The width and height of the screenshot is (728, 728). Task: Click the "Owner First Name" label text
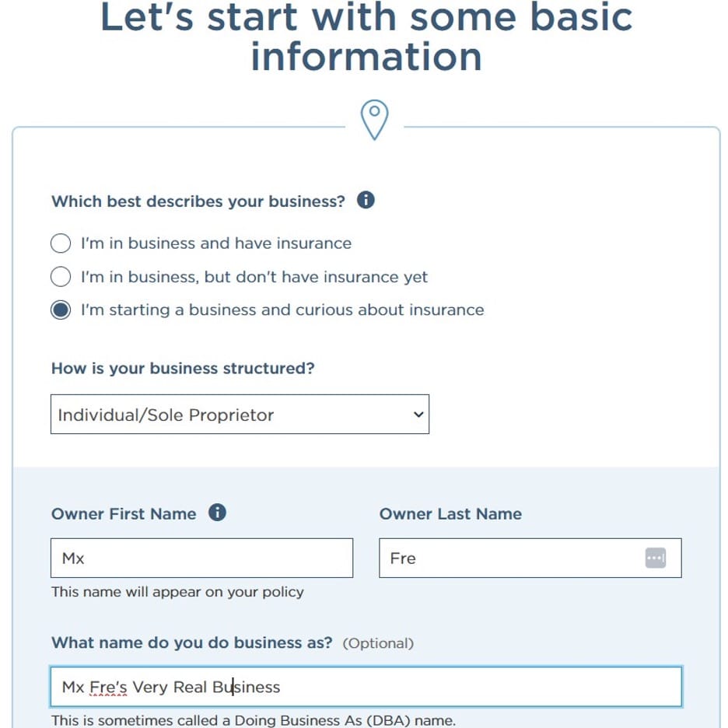(x=124, y=514)
